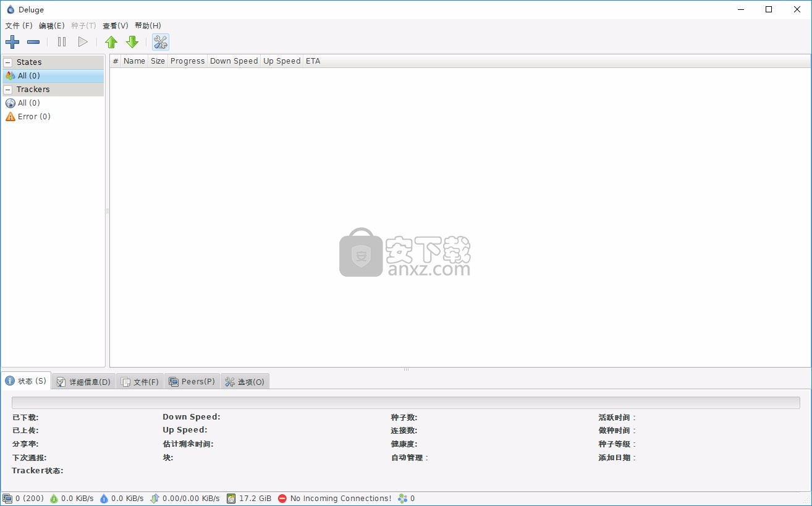Switch to the 状态(S) tab
Image resolution: width=812 pixels, height=506 pixels.
coord(26,381)
